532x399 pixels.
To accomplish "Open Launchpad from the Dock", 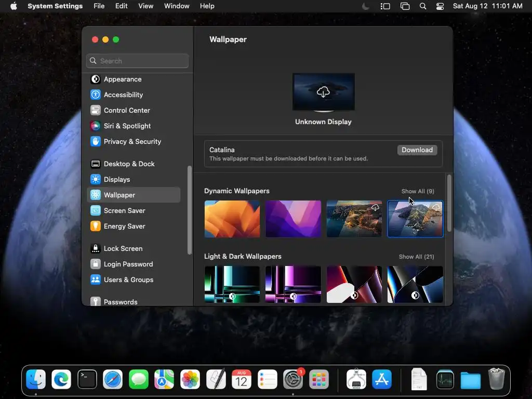I will point(319,379).
